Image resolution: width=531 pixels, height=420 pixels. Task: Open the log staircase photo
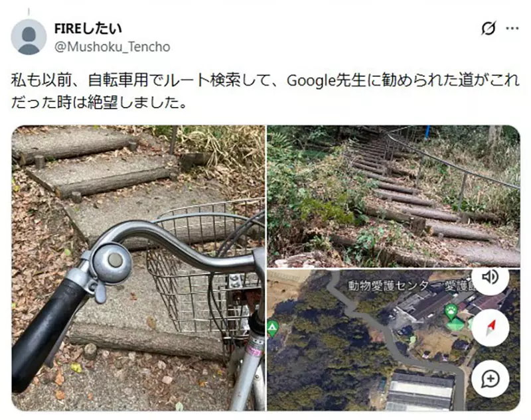394,196
